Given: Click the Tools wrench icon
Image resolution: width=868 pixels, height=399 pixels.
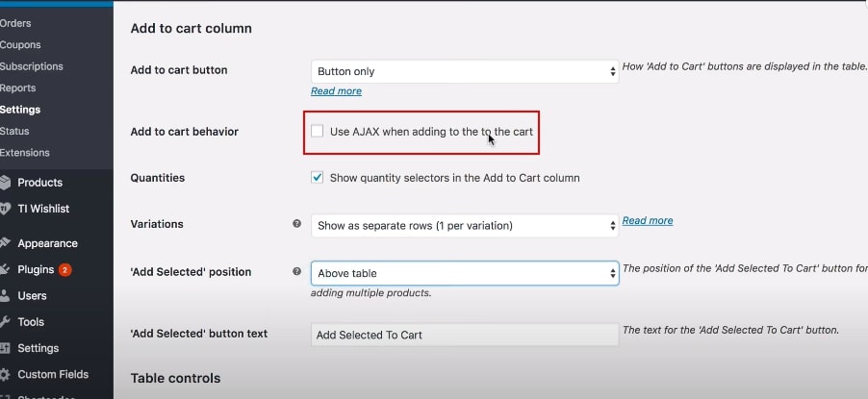Looking at the screenshot, I should click(x=6, y=322).
